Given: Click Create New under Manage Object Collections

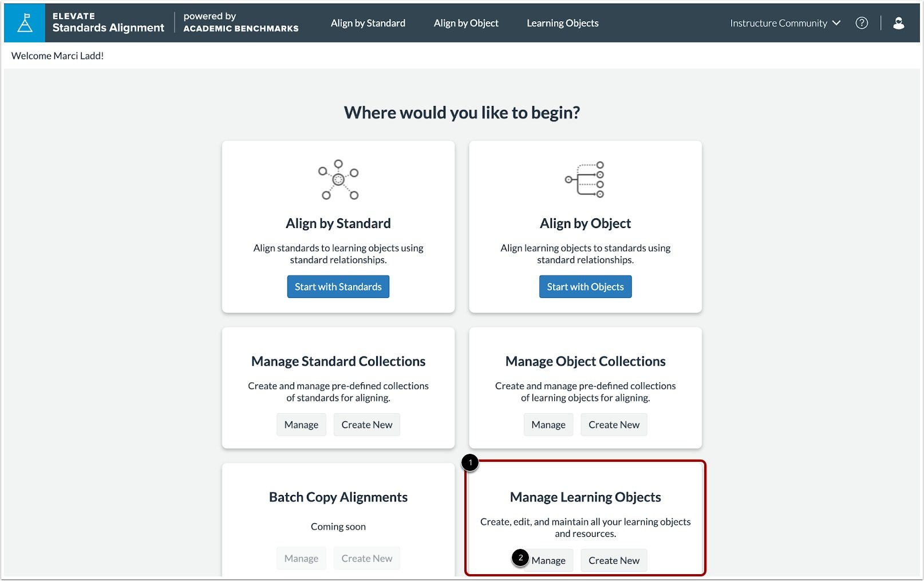Looking at the screenshot, I should pos(614,425).
